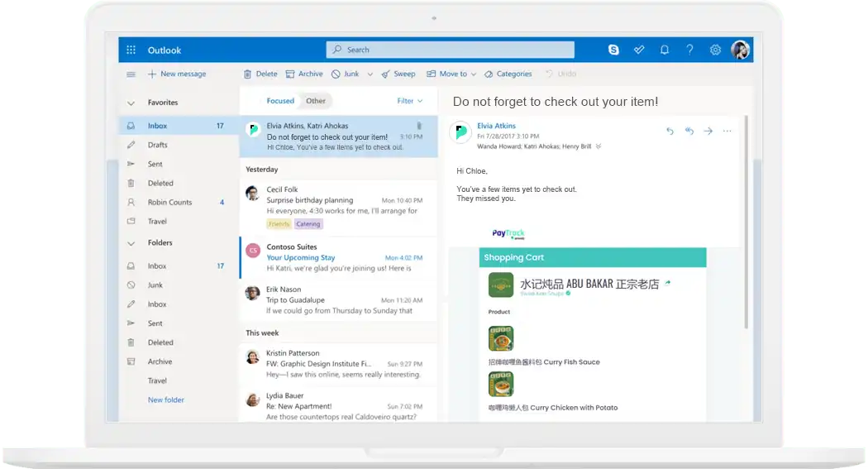Switch to the Other tab

click(x=316, y=101)
